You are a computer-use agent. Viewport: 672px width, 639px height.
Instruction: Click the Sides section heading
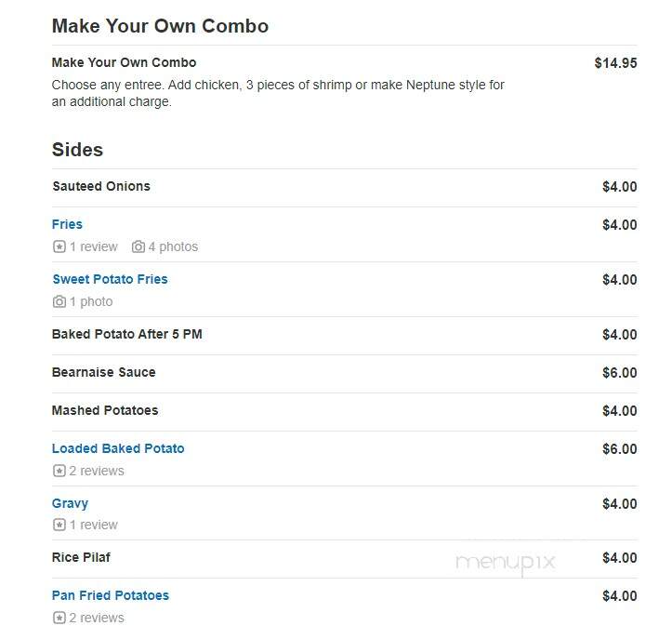click(77, 150)
